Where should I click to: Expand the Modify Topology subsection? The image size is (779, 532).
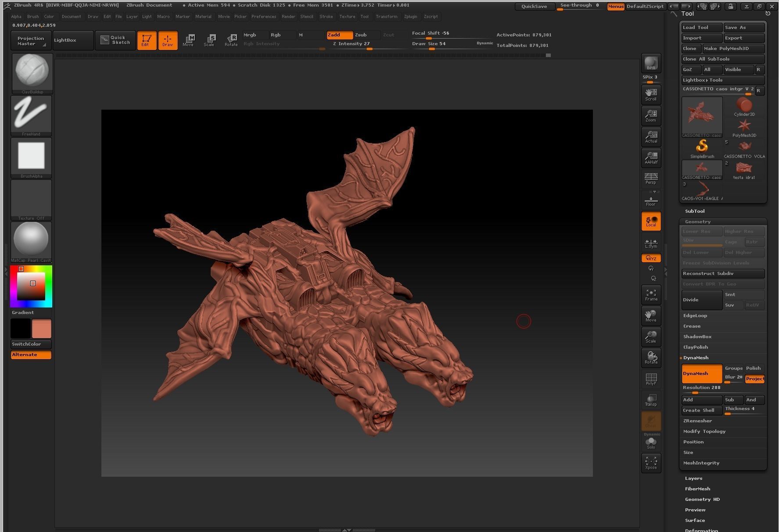pos(704,431)
